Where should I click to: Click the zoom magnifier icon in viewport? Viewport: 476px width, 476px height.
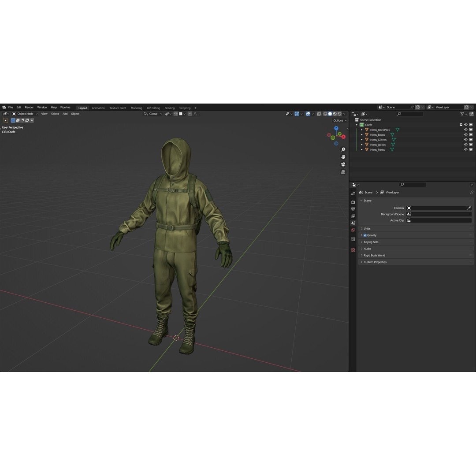(x=343, y=149)
